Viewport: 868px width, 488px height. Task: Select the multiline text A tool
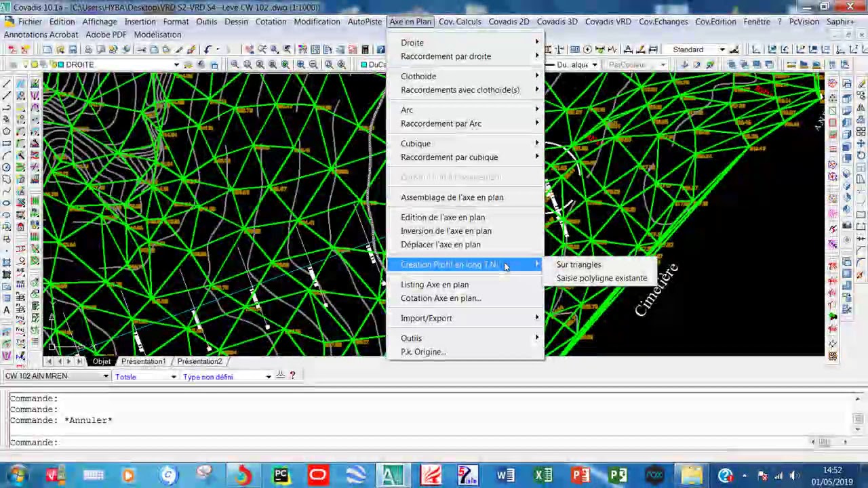tap(7, 310)
